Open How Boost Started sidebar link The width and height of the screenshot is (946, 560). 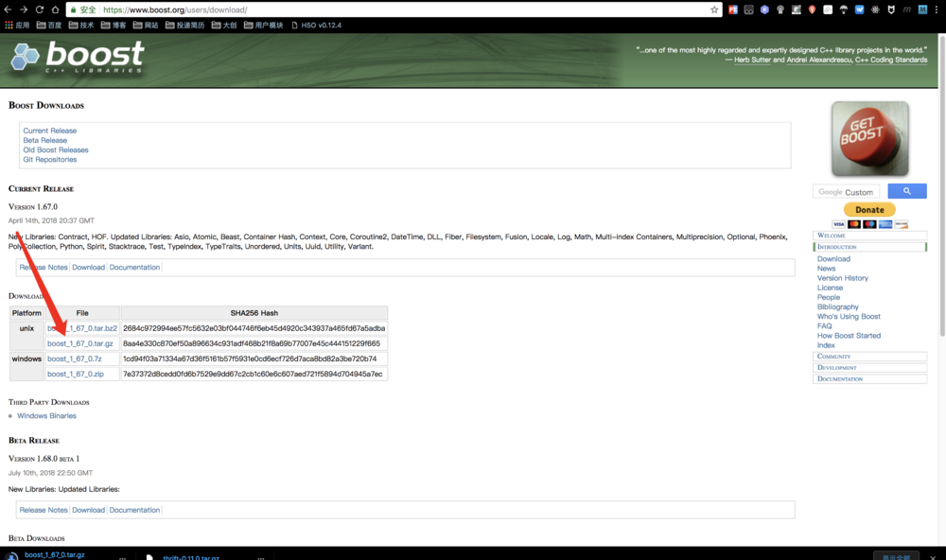click(849, 336)
